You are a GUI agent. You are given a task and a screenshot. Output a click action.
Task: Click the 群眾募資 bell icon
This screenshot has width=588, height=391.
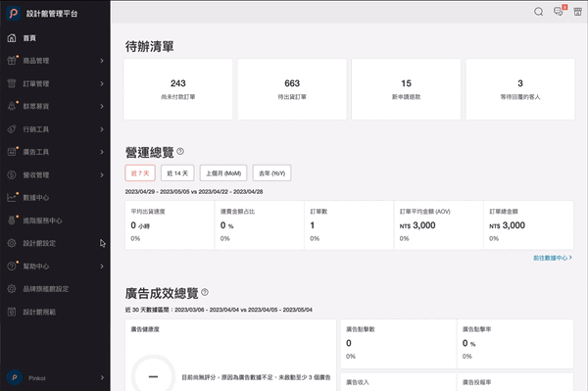12,106
